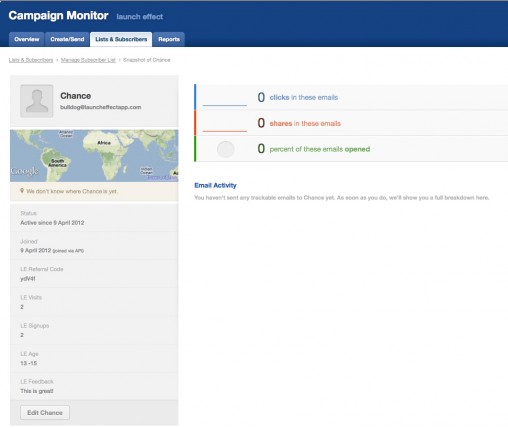508x428 pixels.
Task: Click the Edit Chance button
Action: tap(45, 413)
